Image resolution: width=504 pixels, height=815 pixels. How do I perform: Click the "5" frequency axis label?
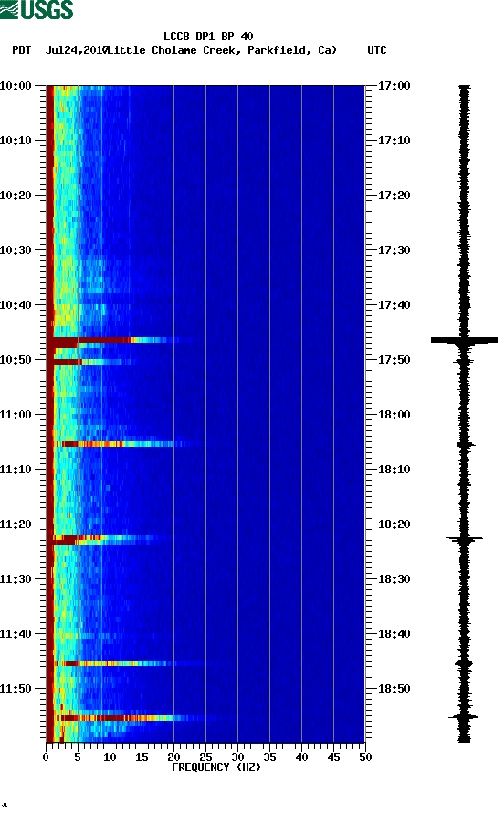(78, 757)
